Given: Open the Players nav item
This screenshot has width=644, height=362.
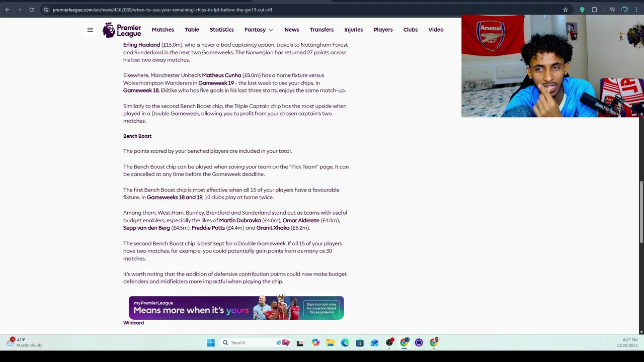Looking at the screenshot, I should pos(383,30).
